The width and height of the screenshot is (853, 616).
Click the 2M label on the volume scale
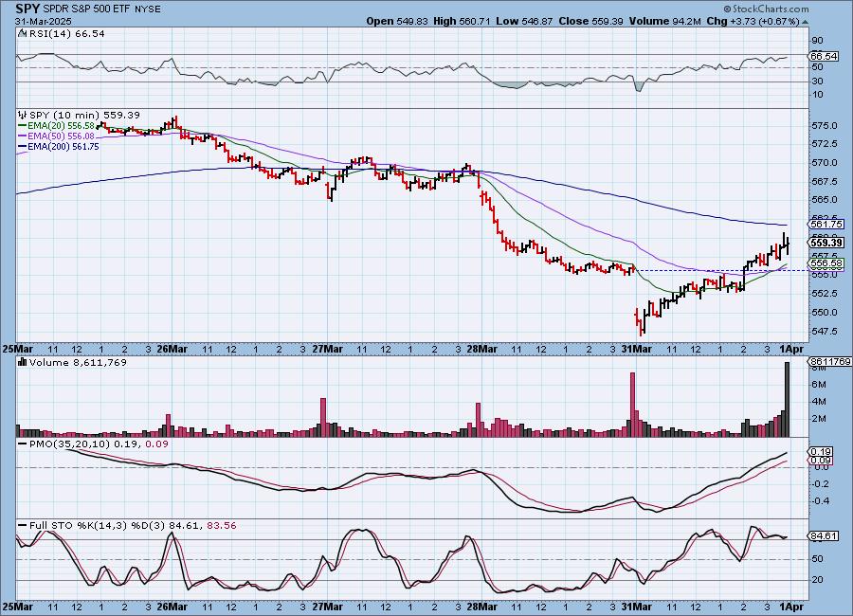click(819, 419)
